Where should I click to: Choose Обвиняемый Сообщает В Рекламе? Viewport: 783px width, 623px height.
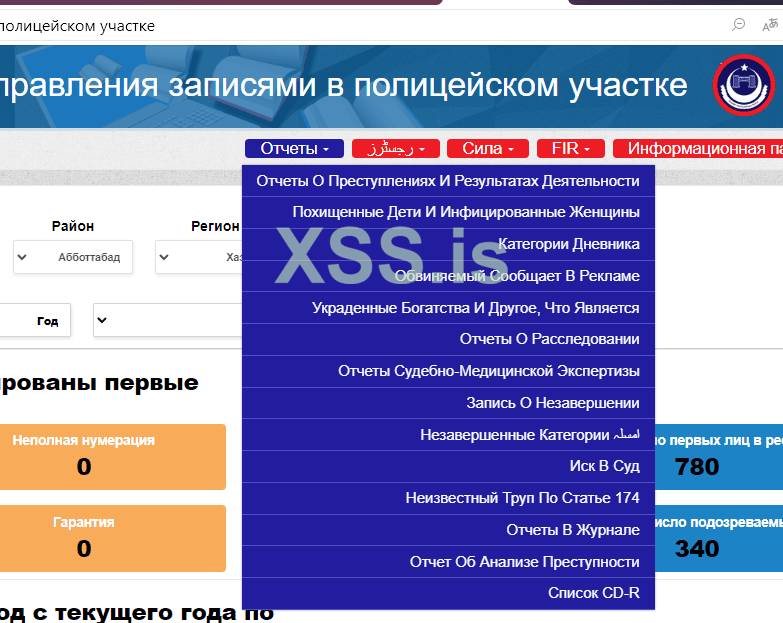[x=448, y=276]
